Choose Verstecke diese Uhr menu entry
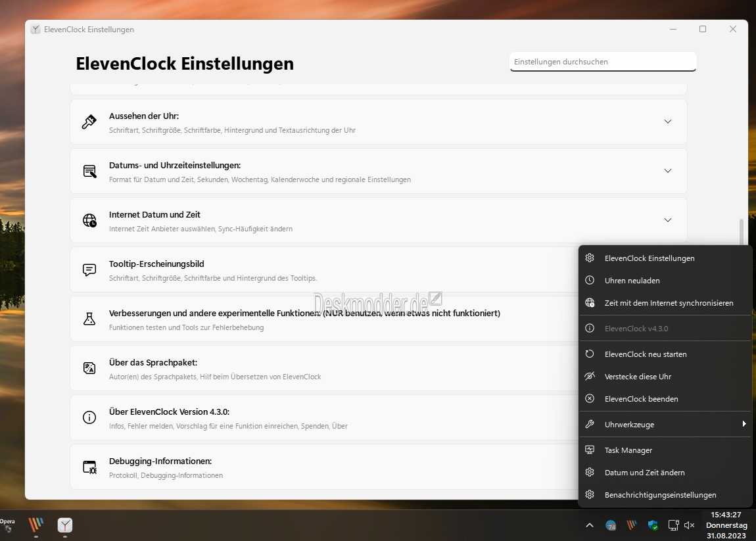This screenshot has height=541, width=756. tap(665, 376)
